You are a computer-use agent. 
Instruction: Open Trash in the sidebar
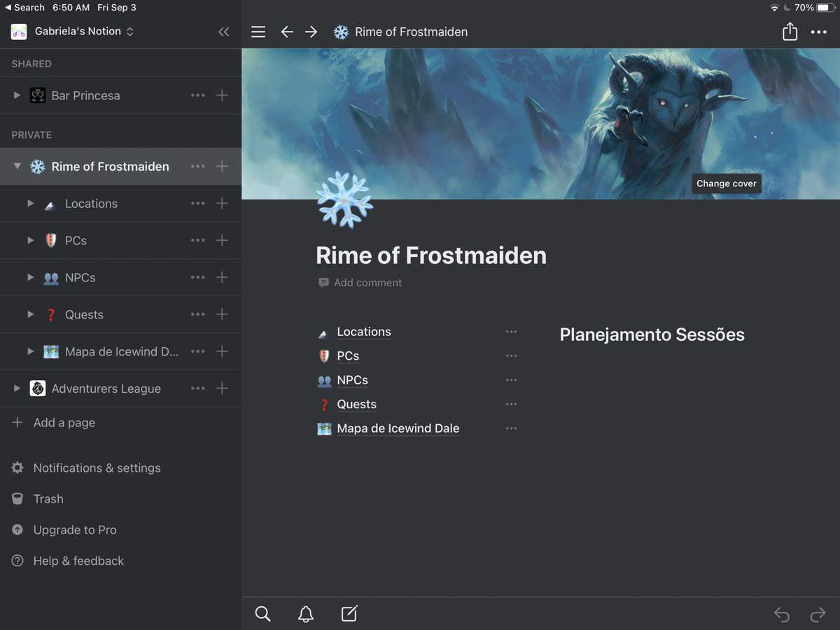pyautogui.click(x=48, y=499)
